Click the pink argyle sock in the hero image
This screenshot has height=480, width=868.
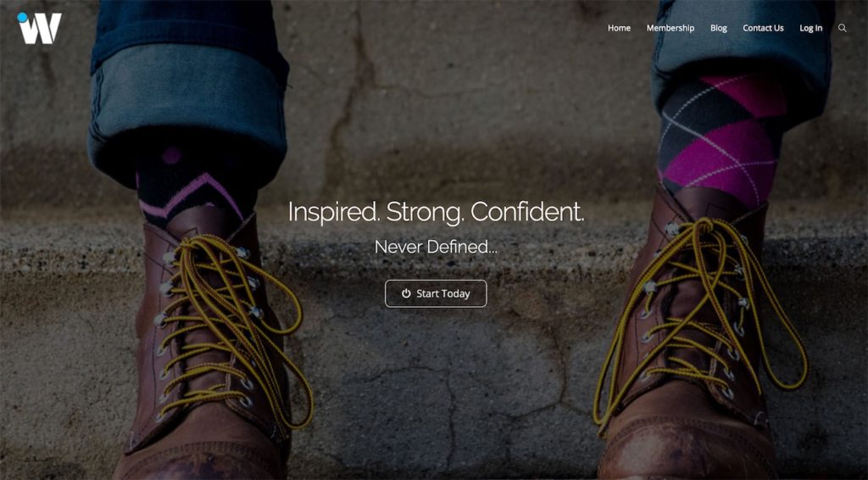click(720, 138)
